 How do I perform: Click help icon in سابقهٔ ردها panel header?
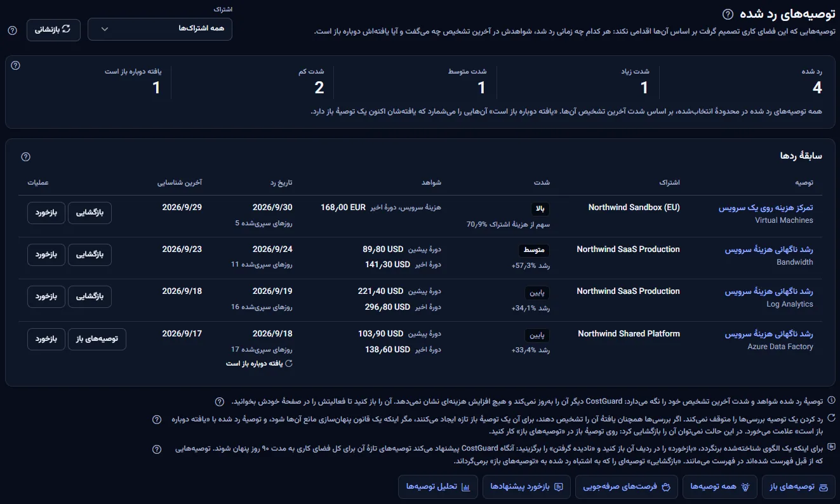25,157
